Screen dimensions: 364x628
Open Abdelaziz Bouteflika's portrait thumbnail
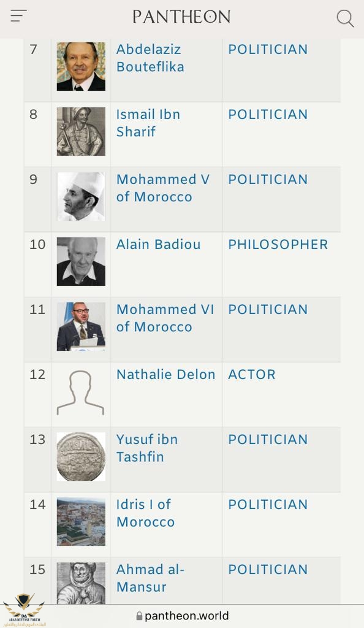82,66
